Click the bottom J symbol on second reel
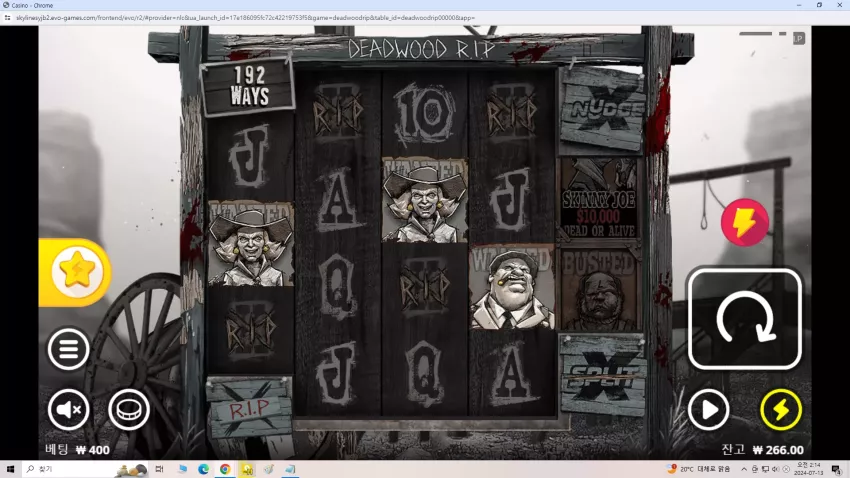850x478 pixels. [338, 373]
